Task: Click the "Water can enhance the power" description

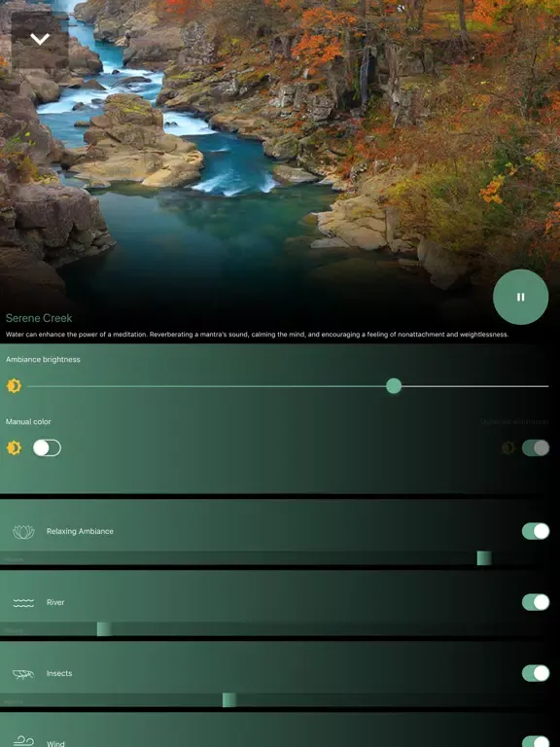Action: (x=257, y=335)
